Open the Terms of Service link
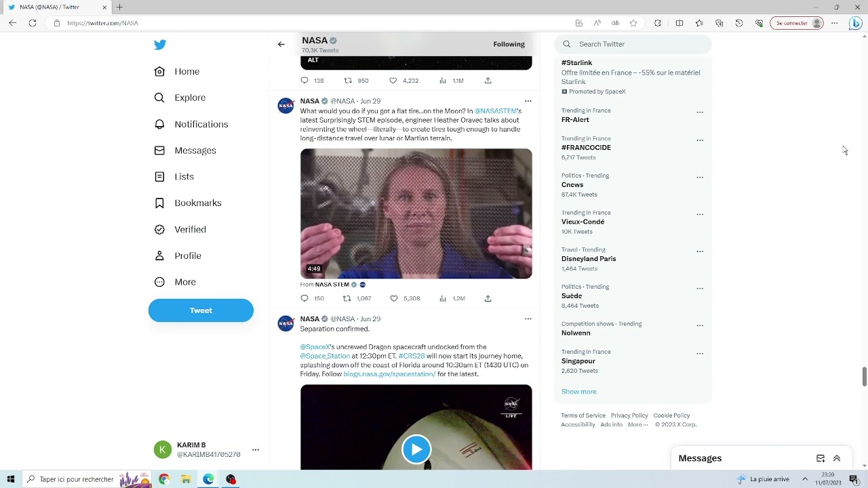 tap(583, 415)
